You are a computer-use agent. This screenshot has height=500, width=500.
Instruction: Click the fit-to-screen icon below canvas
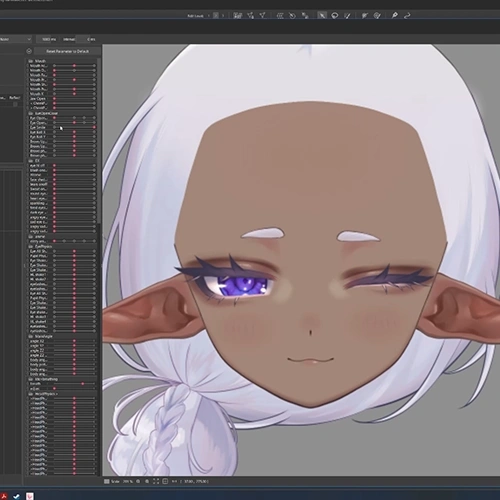[x=156, y=481]
